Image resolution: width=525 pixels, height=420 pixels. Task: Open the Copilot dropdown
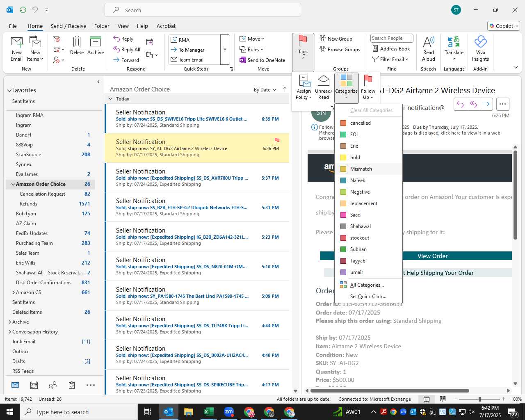click(x=504, y=26)
